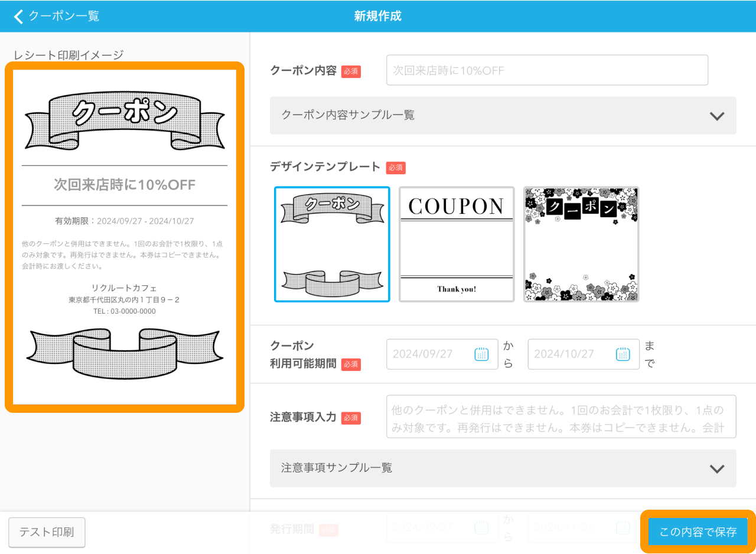The height and width of the screenshot is (554, 756).
Task: Click the デザインテンプレート label
Action: click(x=325, y=167)
